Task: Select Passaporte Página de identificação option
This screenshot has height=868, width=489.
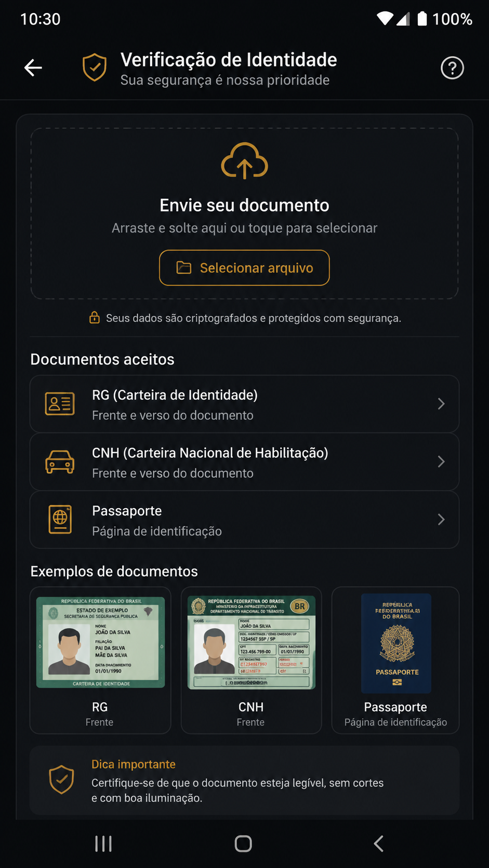Action: [x=244, y=519]
